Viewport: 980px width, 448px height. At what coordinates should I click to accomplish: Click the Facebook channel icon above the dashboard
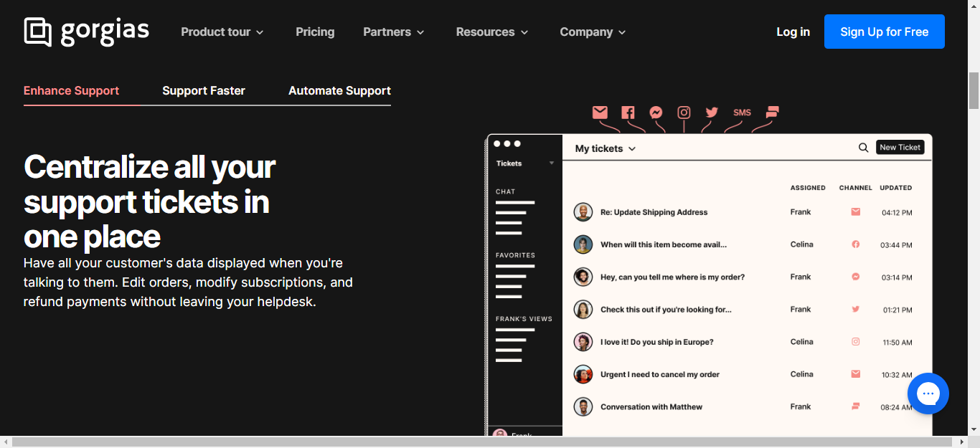628,113
